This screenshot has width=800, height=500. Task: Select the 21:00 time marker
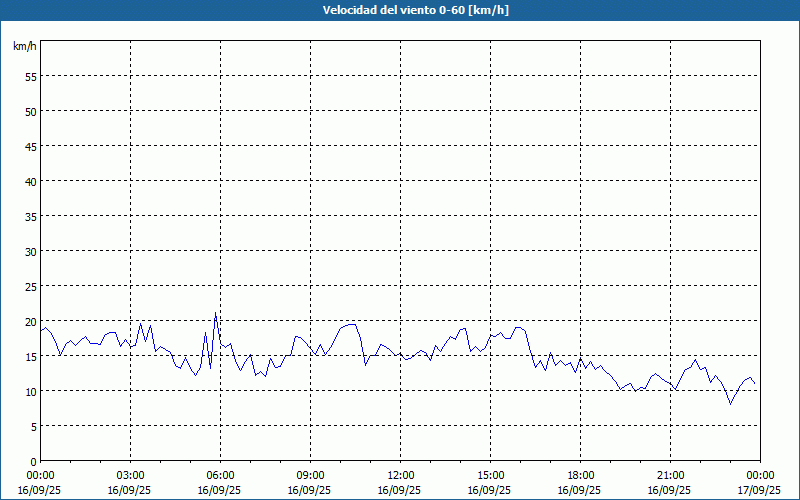tap(670, 475)
